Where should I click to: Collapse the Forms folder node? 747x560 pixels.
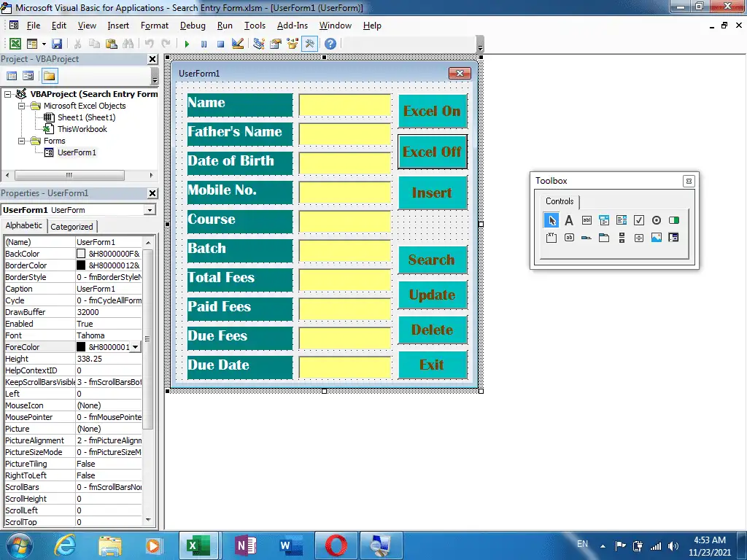pos(21,141)
